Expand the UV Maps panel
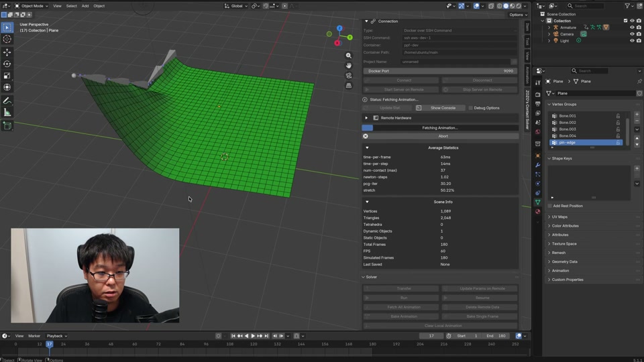 (x=549, y=217)
